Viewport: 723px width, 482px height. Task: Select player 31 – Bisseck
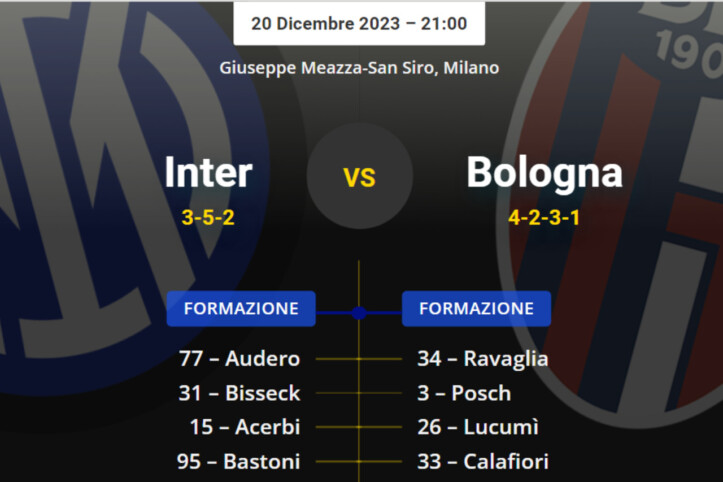click(x=239, y=393)
